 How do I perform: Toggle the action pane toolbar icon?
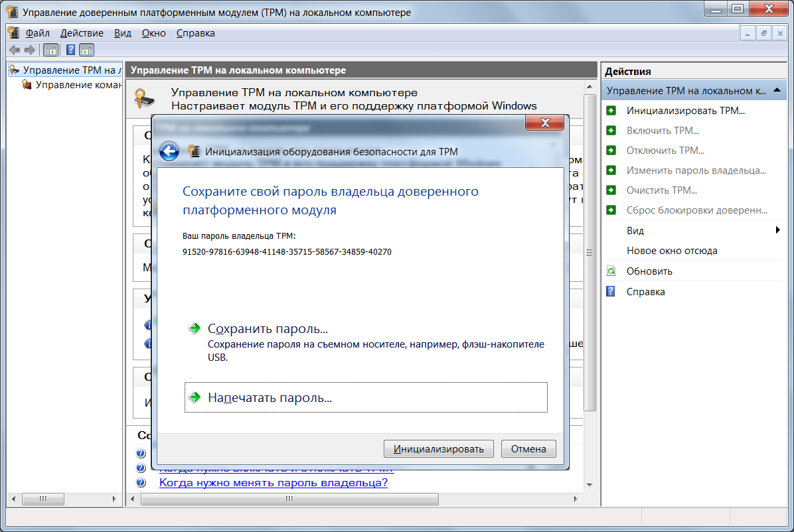pyautogui.click(x=87, y=50)
